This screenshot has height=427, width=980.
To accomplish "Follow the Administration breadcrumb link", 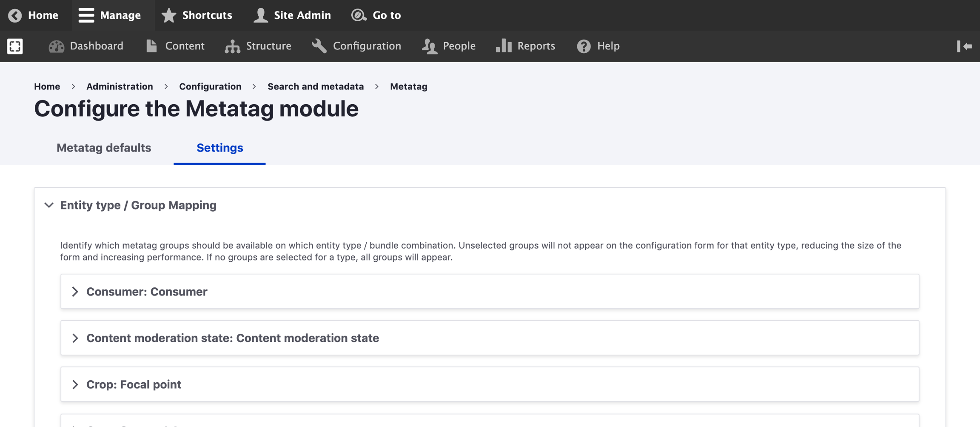I will click(120, 86).
